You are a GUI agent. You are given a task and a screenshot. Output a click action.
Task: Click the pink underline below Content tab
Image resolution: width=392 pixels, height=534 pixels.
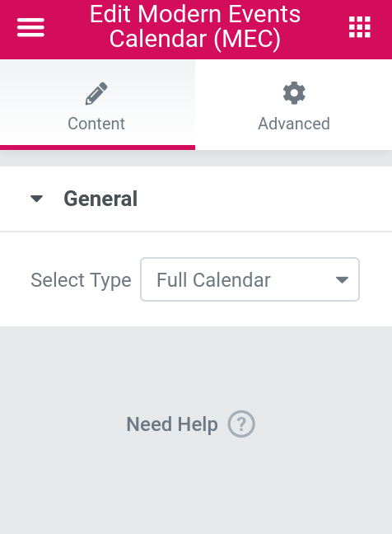[x=98, y=148]
